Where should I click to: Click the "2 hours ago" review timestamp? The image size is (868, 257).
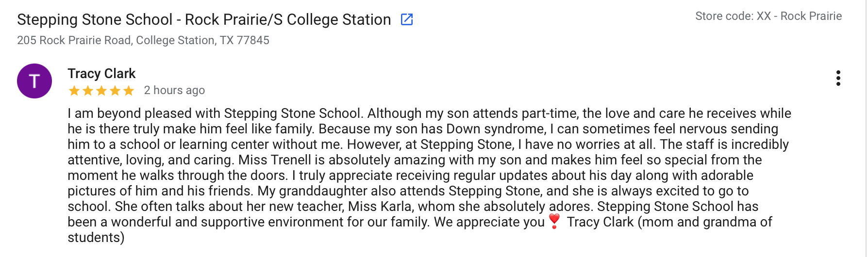[x=174, y=90]
